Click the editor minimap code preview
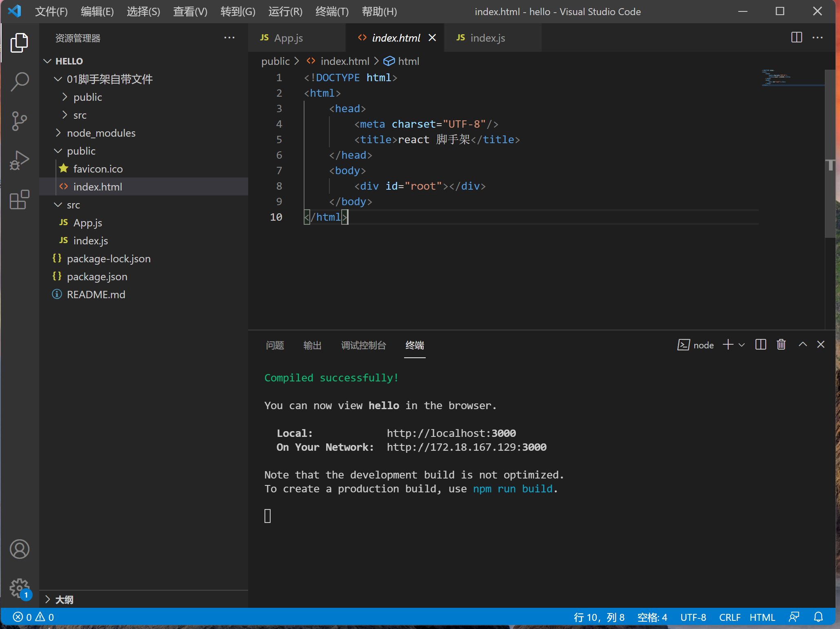 793,78
